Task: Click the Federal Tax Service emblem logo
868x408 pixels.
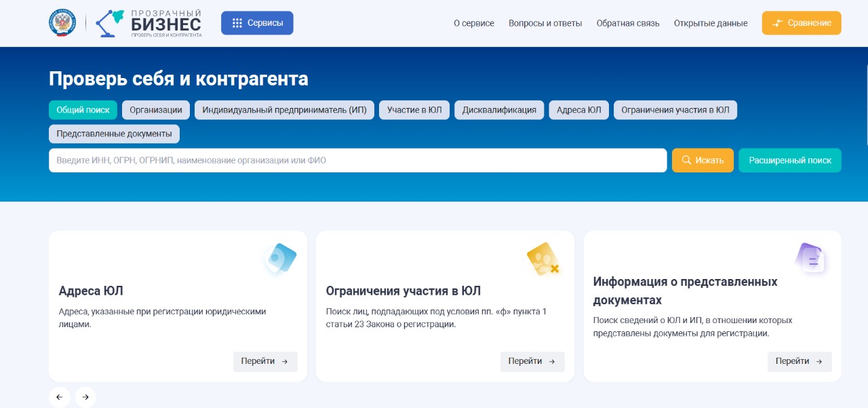Action: [62, 23]
